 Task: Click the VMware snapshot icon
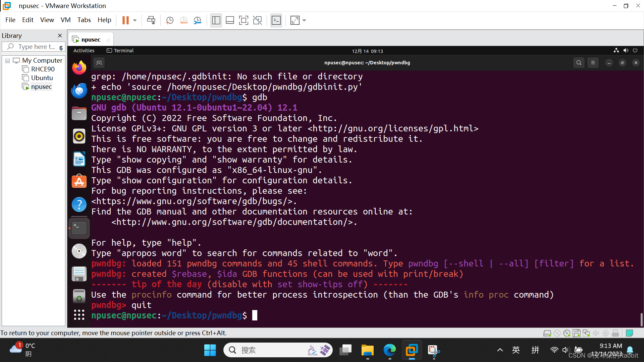[x=169, y=20]
